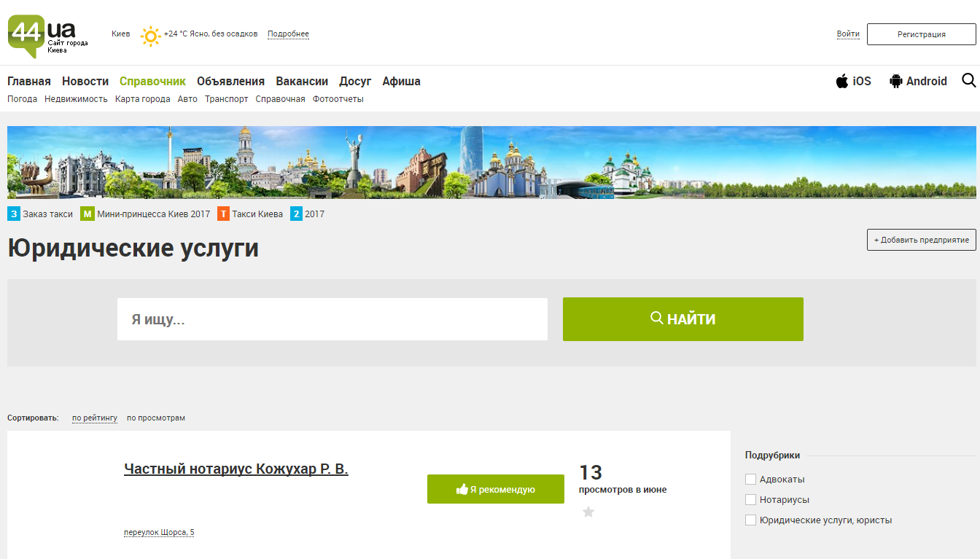The width and height of the screenshot is (980, 559).
Task: Check the Нотариусы subcategory checkbox
Action: click(750, 500)
